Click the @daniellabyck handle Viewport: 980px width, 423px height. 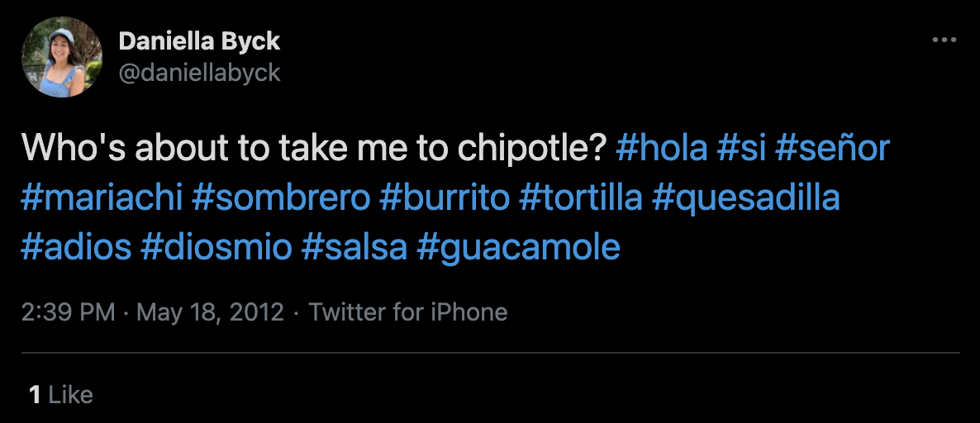pos(199,73)
